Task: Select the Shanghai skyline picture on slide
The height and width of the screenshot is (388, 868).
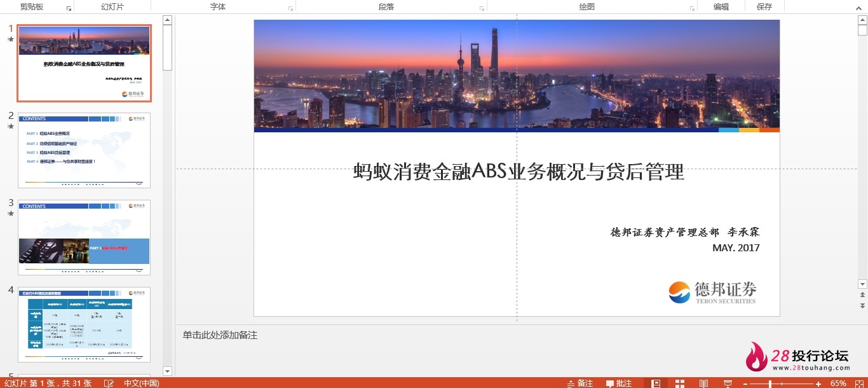Action: tap(517, 74)
